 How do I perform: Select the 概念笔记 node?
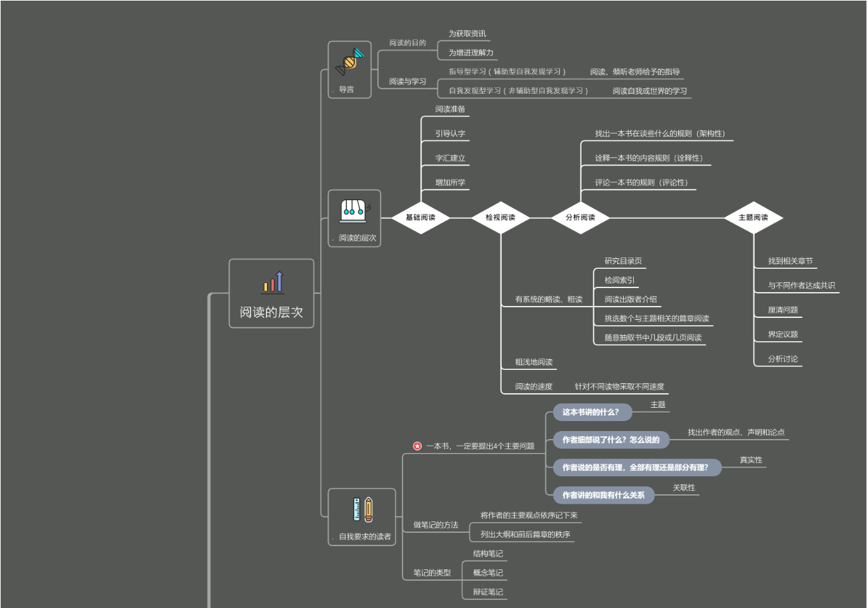click(488, 573)
